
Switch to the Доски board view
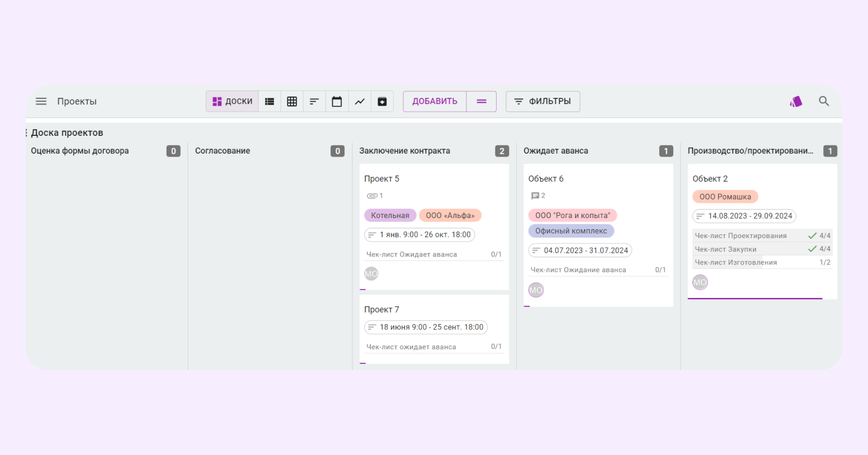(233, 101)
